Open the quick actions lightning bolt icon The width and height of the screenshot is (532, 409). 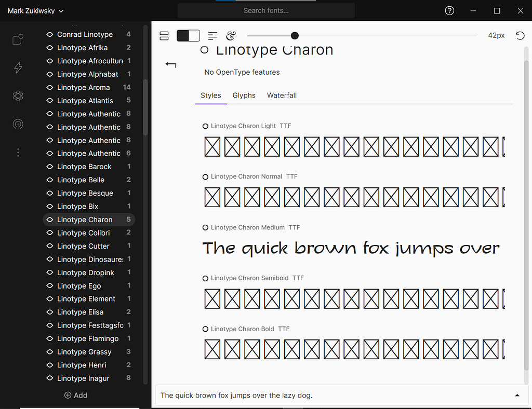pos(18,67)
